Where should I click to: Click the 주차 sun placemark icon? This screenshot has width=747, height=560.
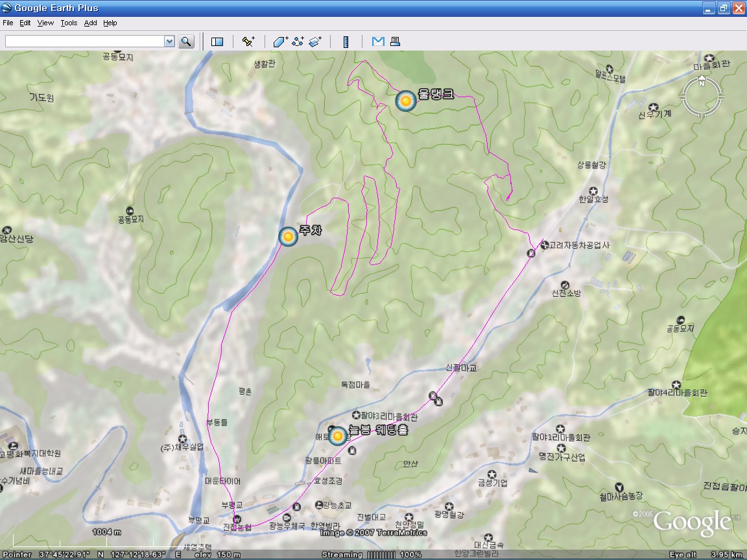pos(288,237)
